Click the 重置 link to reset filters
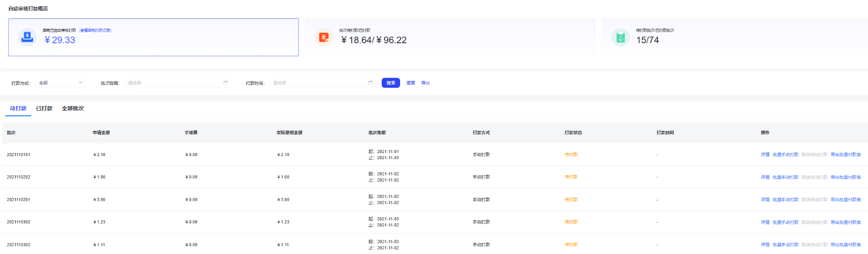The image size is (868, 254). pos(411,83)
